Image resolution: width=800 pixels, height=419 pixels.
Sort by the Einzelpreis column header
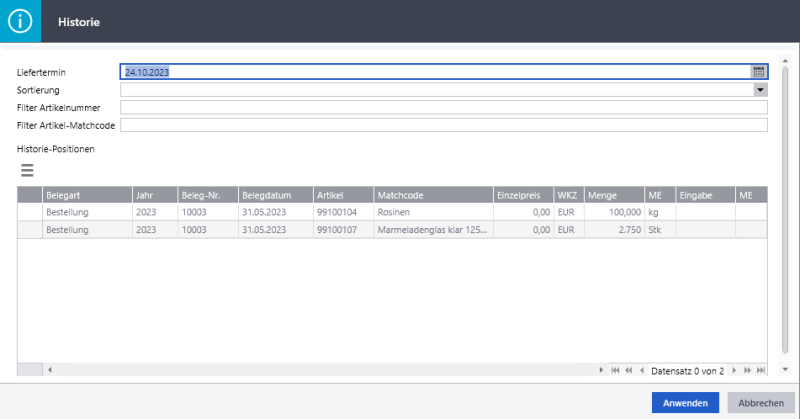(523, 195)
